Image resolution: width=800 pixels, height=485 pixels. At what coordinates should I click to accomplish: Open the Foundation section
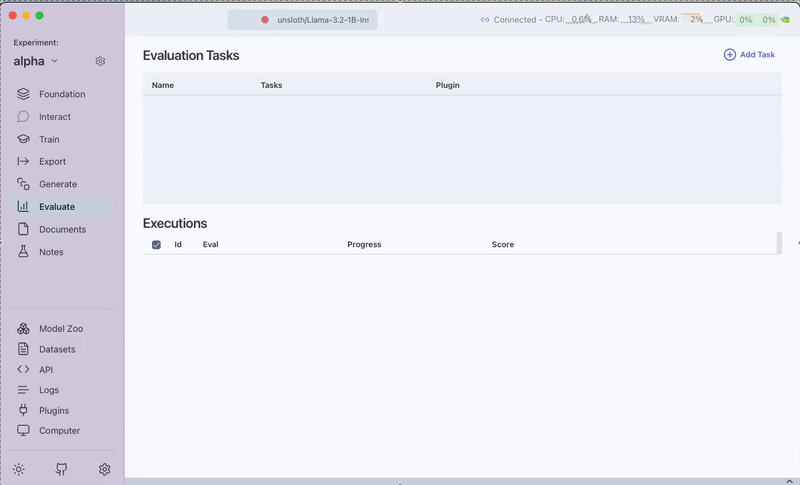click(61, 94)
